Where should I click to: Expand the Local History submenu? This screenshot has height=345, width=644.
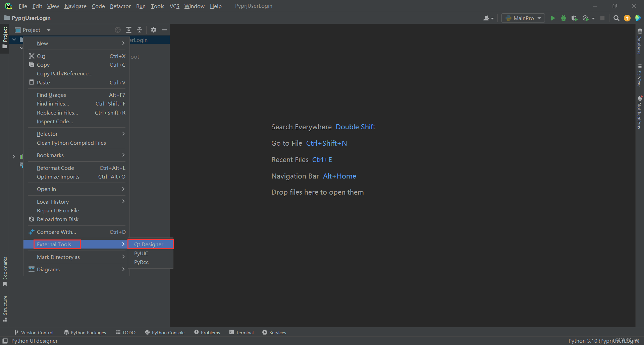[x=76, y=202]
